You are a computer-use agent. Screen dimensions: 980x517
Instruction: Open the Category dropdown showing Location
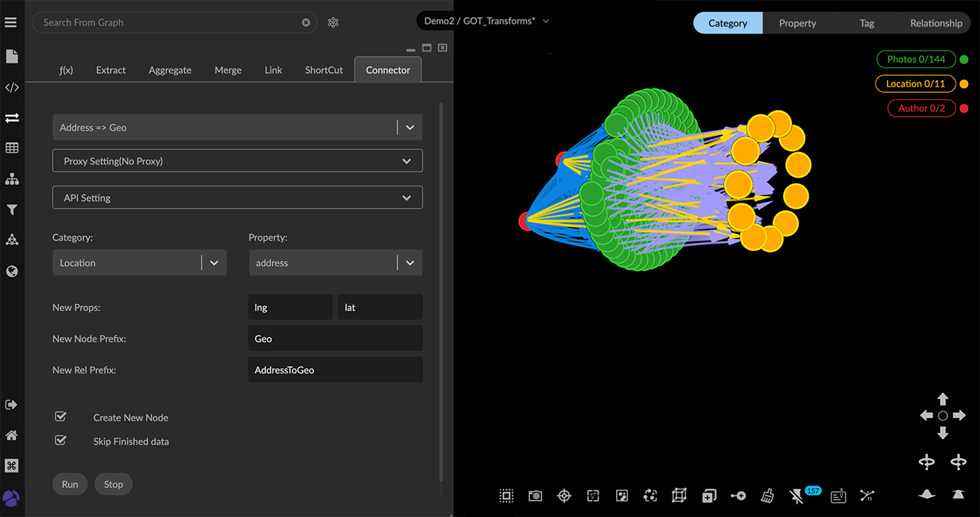tap(140, 263)
